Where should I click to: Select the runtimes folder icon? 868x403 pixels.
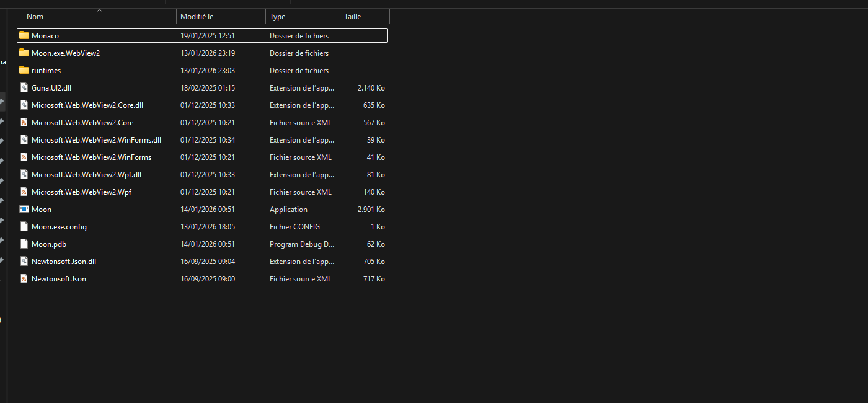pyautogui.click(x=24, y=70)
